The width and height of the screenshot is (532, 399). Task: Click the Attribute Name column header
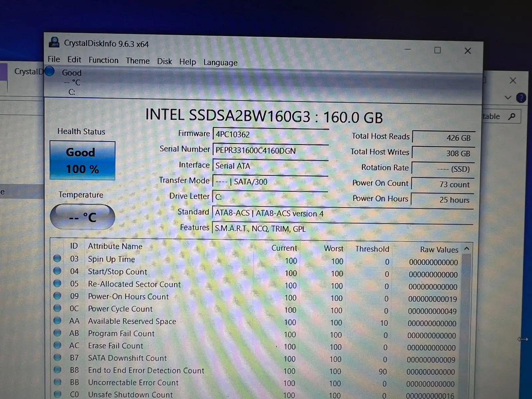(x=115, y=246)
